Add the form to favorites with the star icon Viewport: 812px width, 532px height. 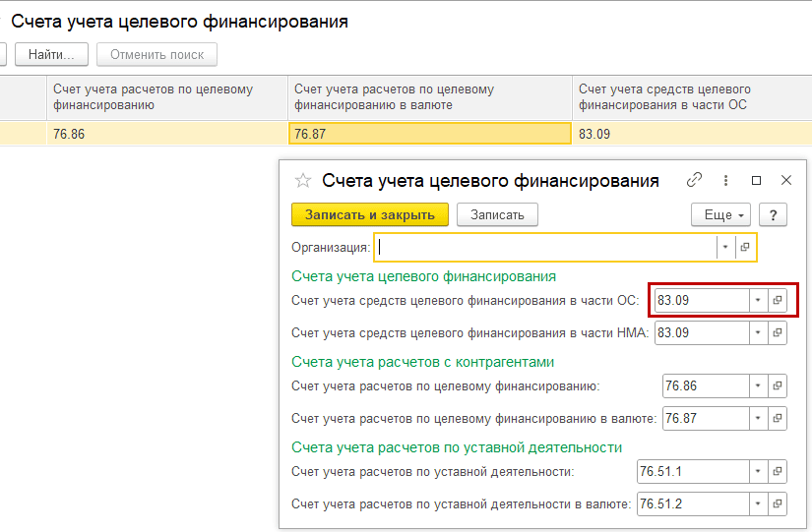(x=303, y=181)
